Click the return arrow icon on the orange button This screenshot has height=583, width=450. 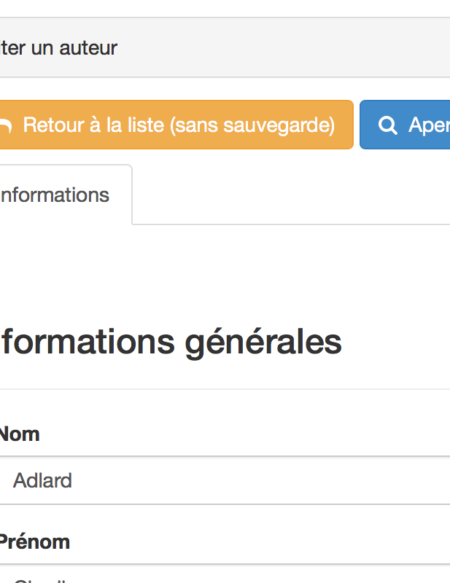(5, 126)
